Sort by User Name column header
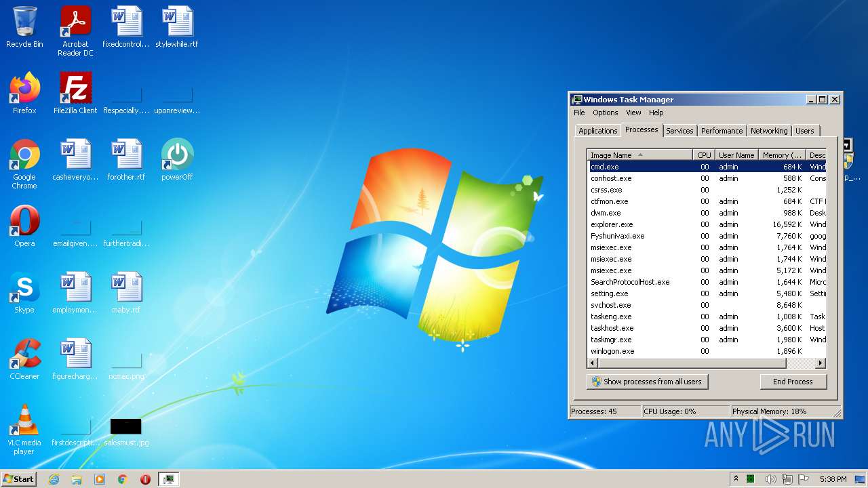The height and width of the screenshot is (488, 868). coord(736,155)
